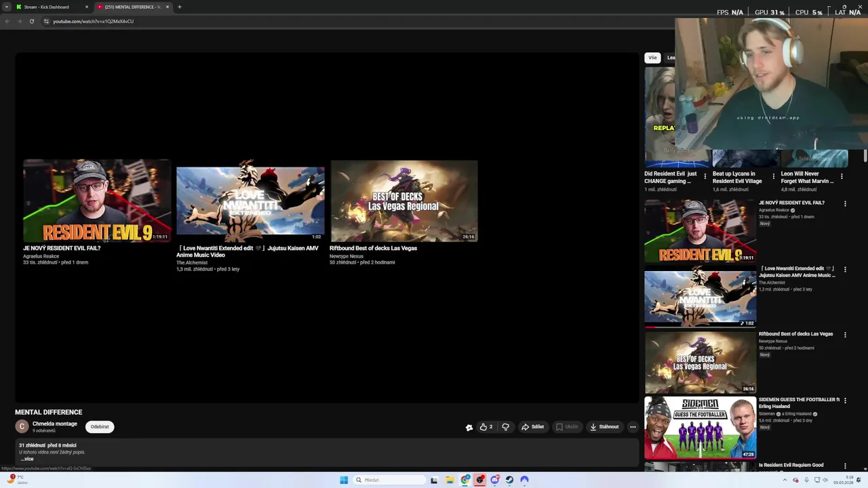Close the Stream - Kick Dashboard tab
Screen dimensions: 868x488
tap(87, 7)
